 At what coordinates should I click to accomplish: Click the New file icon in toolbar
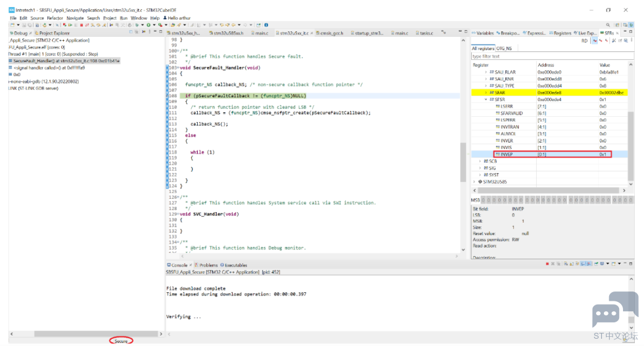(x=12, y=25)
